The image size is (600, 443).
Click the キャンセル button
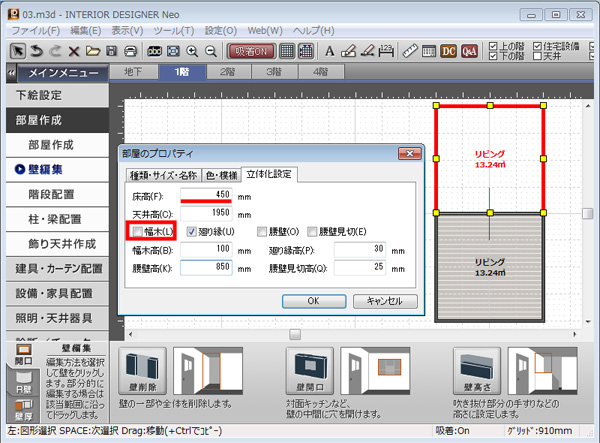point(384,300)
